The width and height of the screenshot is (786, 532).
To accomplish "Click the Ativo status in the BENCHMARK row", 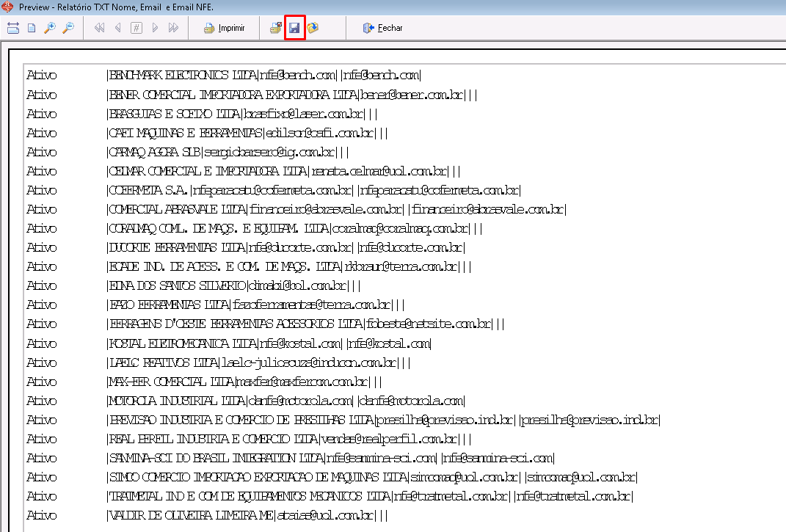I will pyautogui.click(x=42, y=75).
